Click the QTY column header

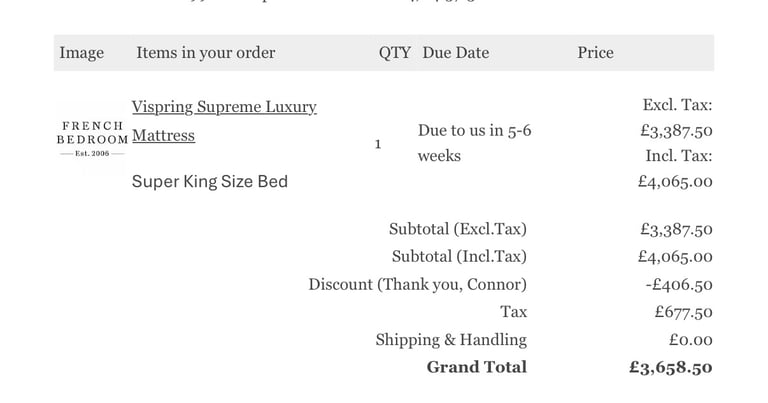(394, 52)
